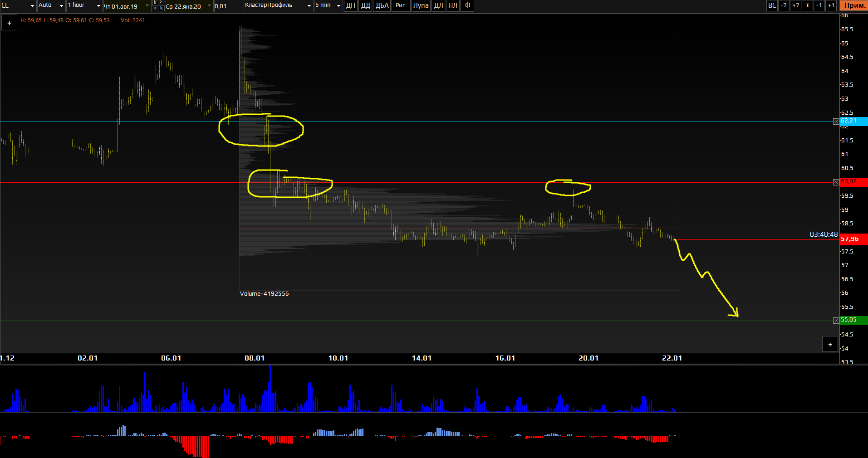Select the 55,05 green price label
Image resolution: width=868 pixels, height=458 pixels.
[x=853, y=320]
